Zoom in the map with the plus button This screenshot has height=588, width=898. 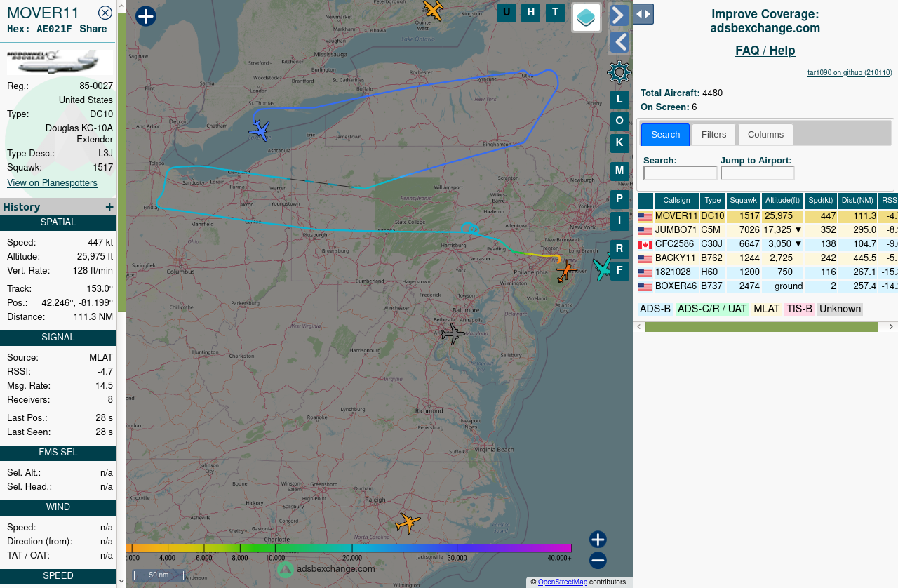click(x=598, y=540)
